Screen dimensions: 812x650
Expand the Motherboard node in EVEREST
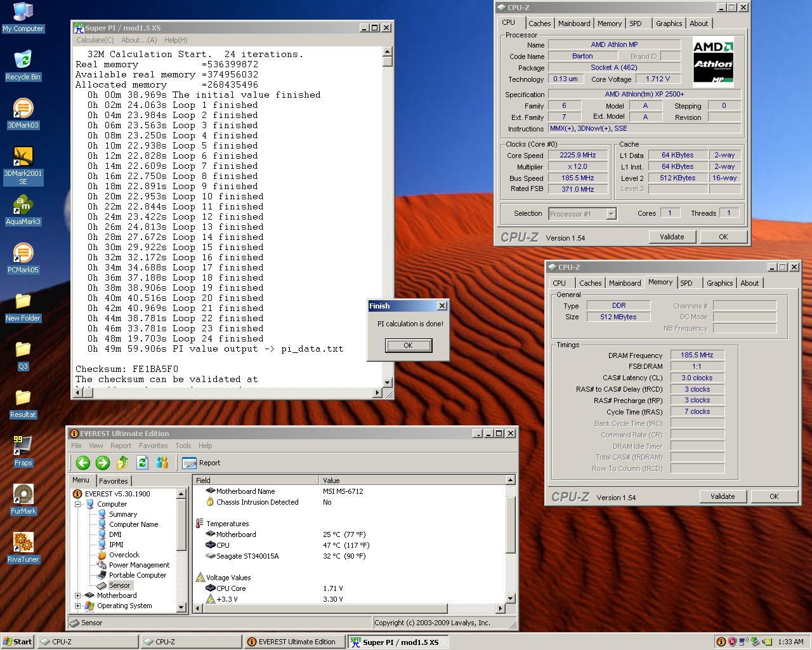78,595
